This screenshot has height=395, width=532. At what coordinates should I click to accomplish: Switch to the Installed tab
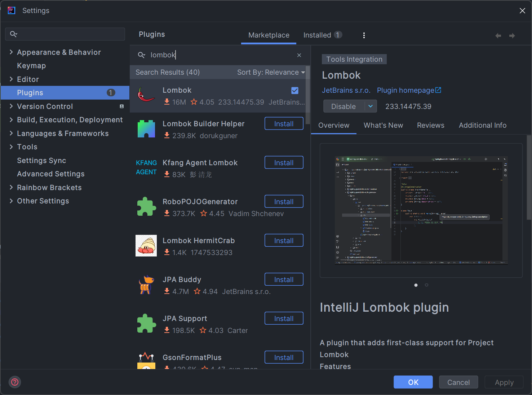(323, 35)
